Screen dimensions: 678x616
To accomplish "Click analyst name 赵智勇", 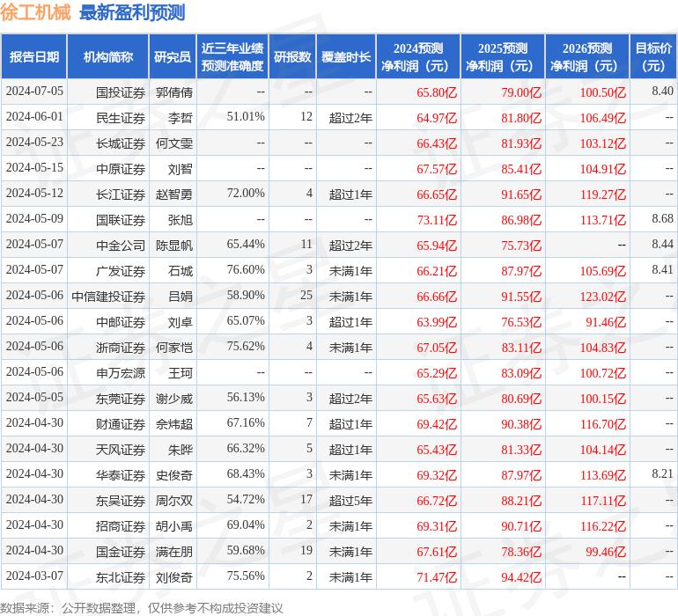I will pos(173,194).
